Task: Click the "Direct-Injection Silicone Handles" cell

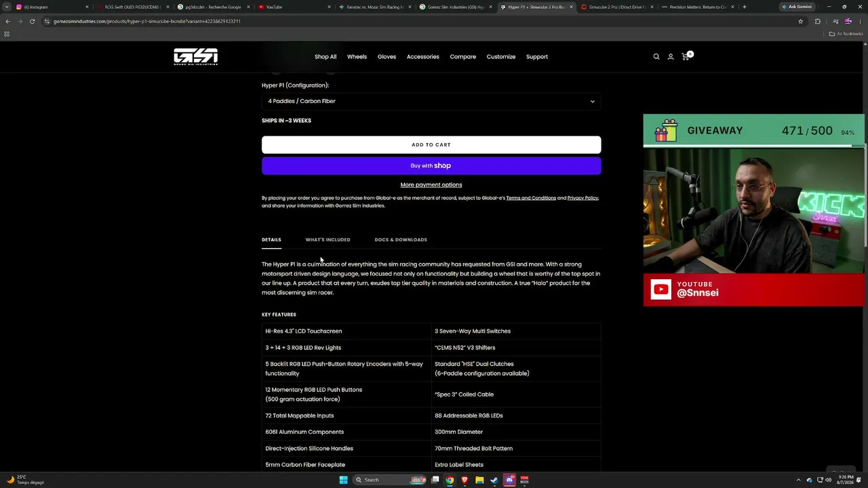Action: point(347,448)
